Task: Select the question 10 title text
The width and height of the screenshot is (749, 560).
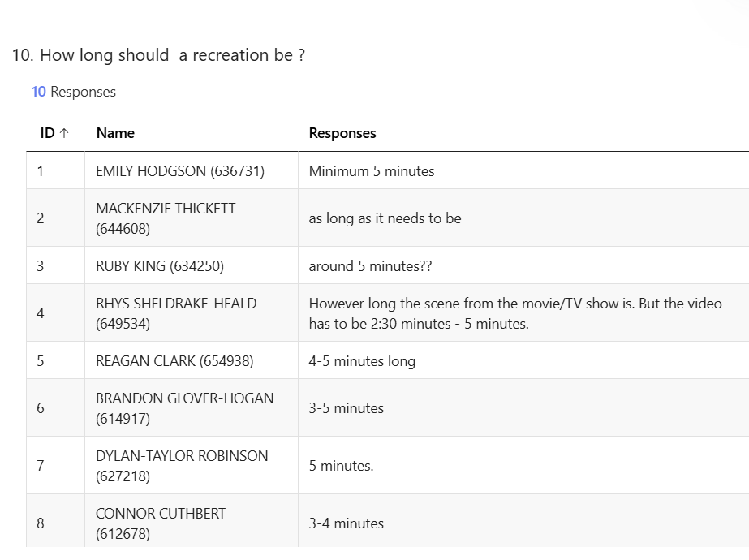Action: [158, 55]
